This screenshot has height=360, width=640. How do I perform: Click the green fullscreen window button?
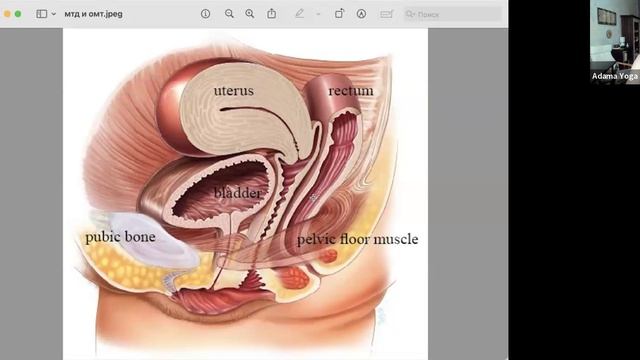pos(18,14)
